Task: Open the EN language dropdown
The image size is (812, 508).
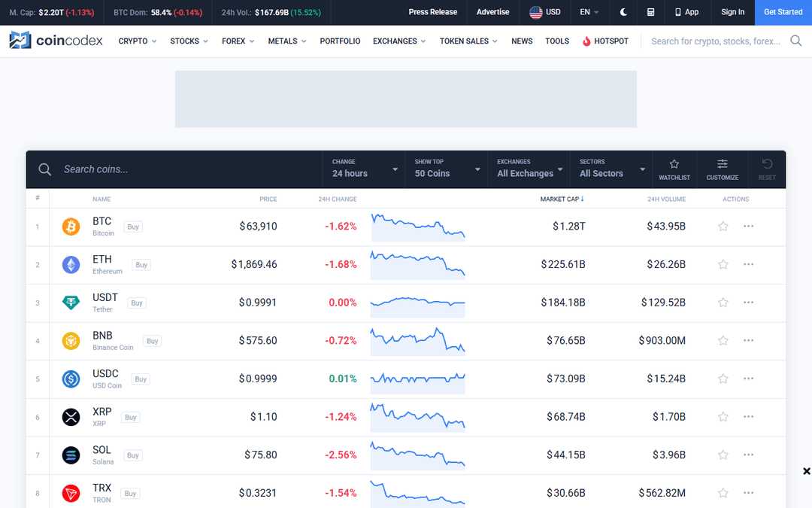Action: pos(589,12)
